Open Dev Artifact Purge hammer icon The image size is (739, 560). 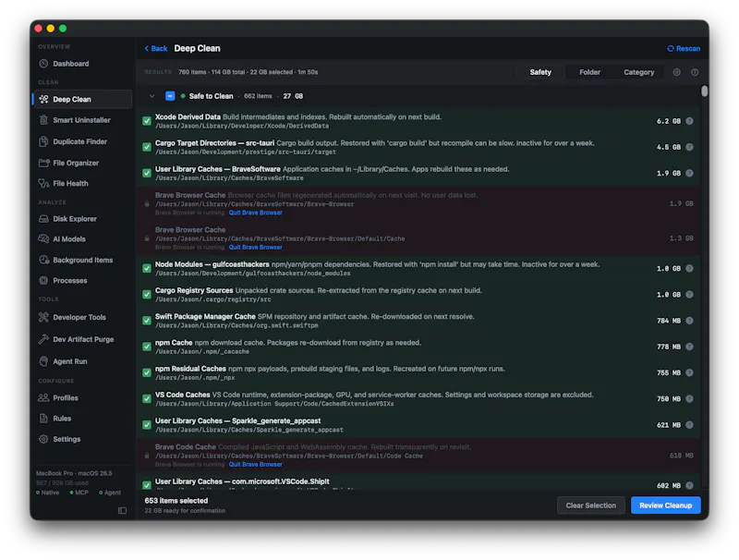tap(43, 339)
